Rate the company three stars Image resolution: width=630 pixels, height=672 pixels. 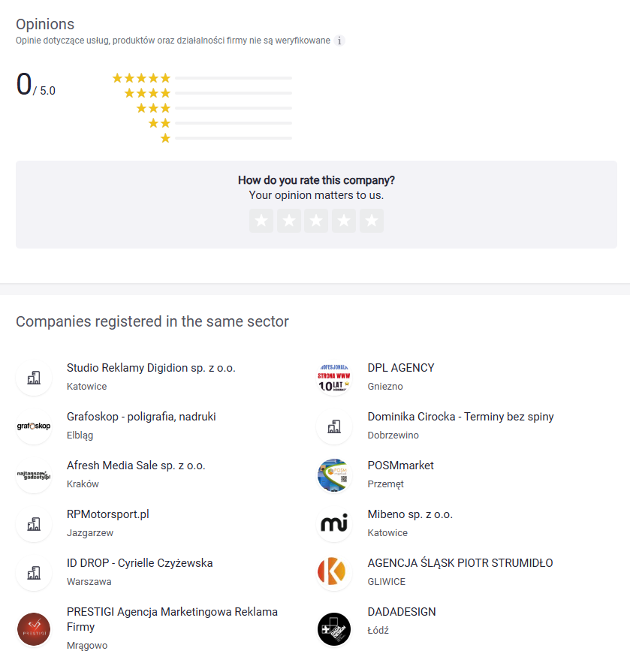[316, 221]
